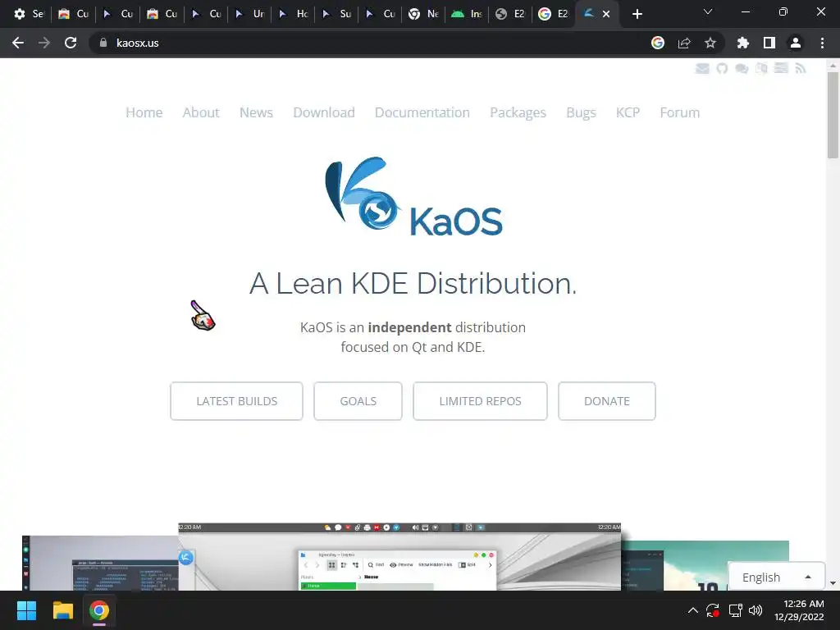Toggle the Chrome side panel icon
Image resolution: width=840 pixels, height=630 pixels.
click(769, 43)
